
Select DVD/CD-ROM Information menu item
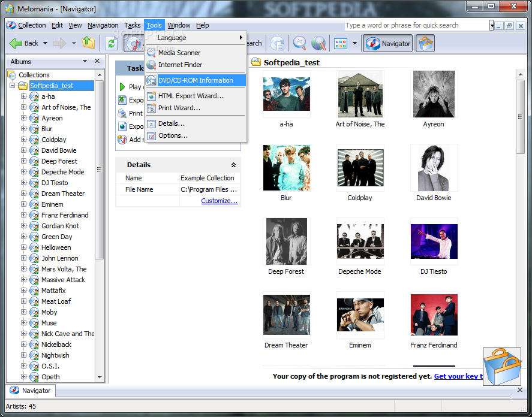tap(196, 80)
